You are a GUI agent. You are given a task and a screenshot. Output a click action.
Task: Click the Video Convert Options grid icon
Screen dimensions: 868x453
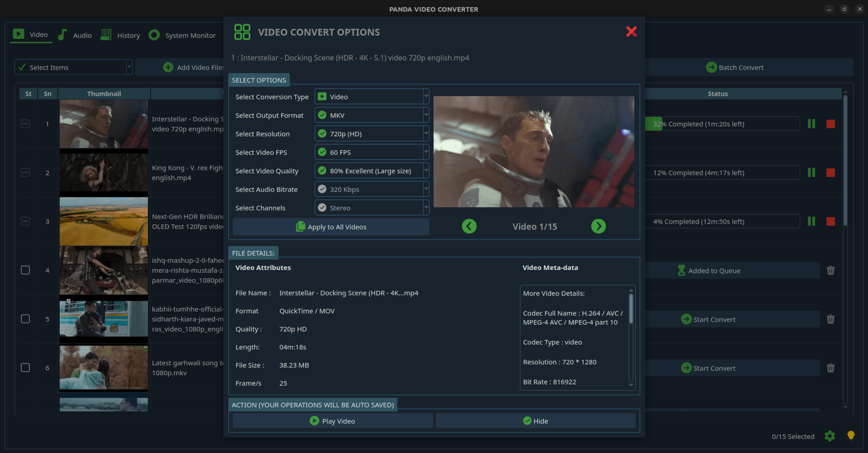pos(242,32)
